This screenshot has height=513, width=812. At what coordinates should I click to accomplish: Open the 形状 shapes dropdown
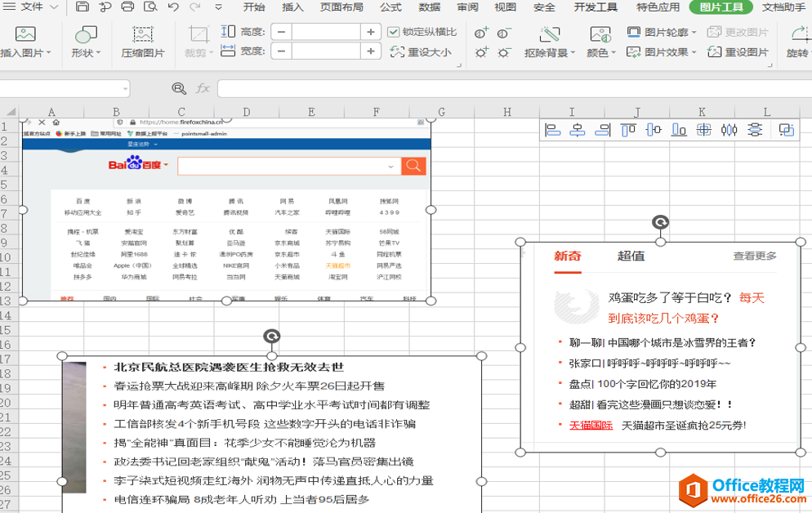pyautogui.click(x=86, y=42)
